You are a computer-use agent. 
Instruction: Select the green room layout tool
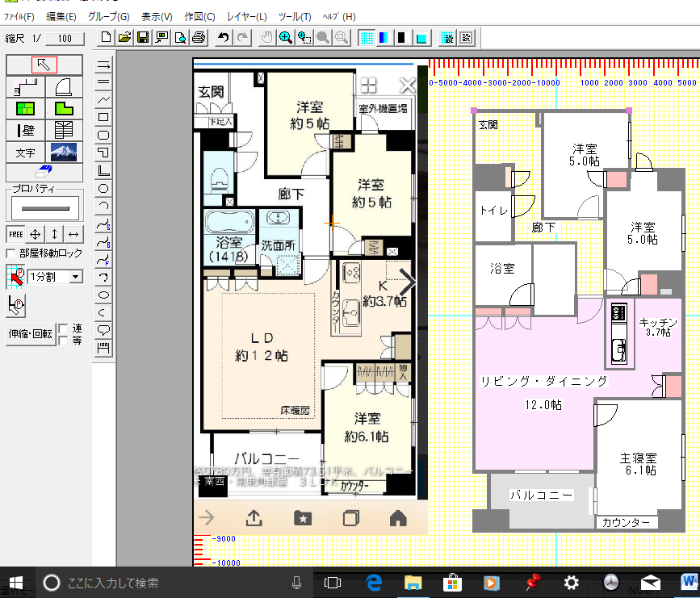(x=25, y=108)
